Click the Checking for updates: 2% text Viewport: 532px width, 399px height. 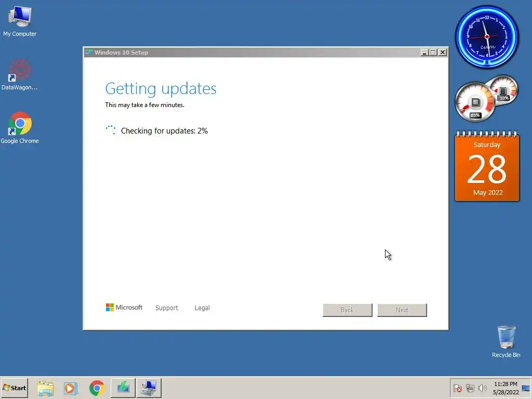click(164, 131)
